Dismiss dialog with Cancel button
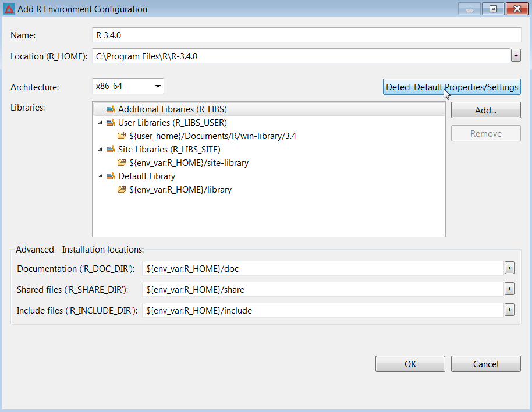Image resolution: width=532 pixels, height=412 pixels. [485, 364]
